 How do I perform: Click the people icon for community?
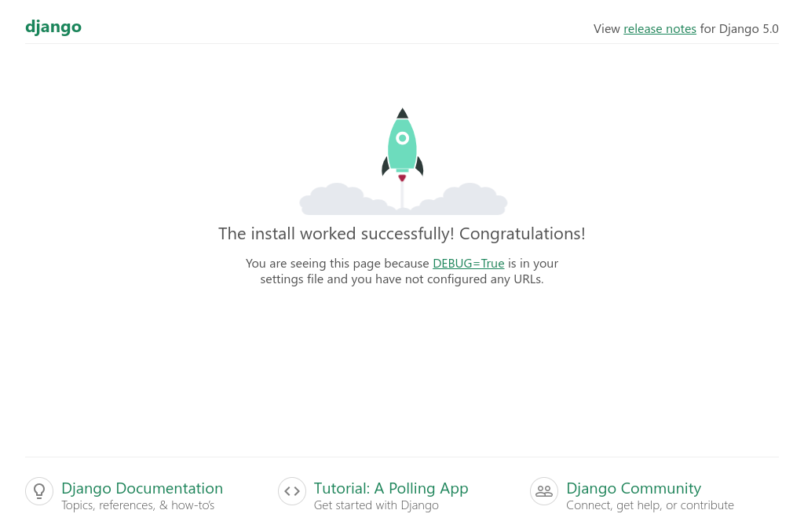pyautogui.click(x=544, y=491)
